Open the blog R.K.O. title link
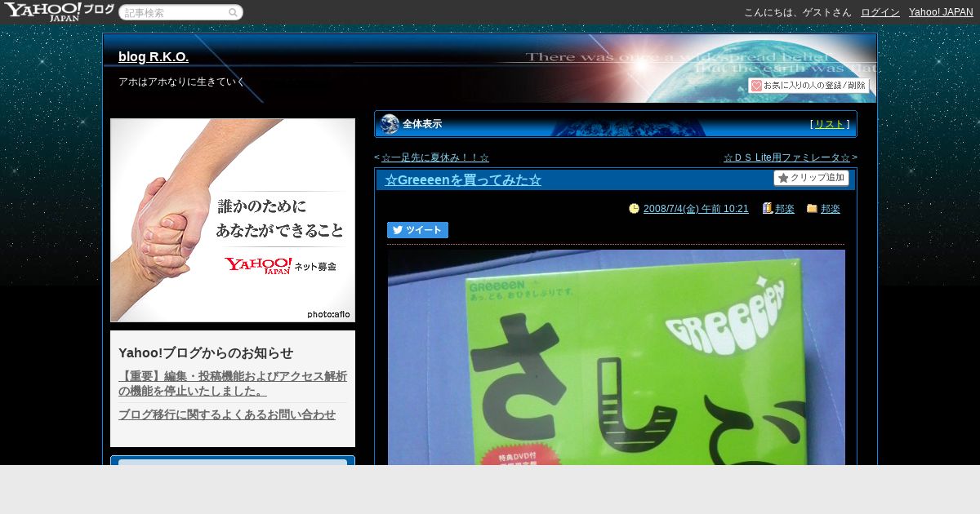Screen dimensions: 980x514 154,56
